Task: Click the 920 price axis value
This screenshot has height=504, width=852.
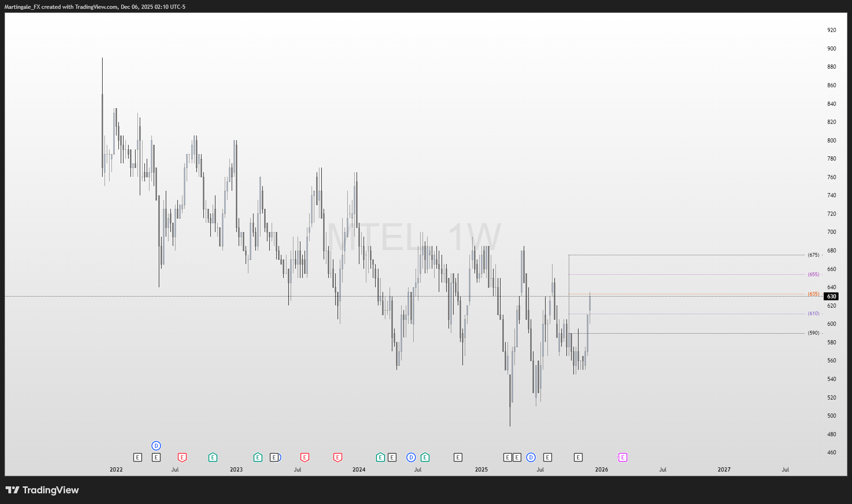Action: click(832, 30)
